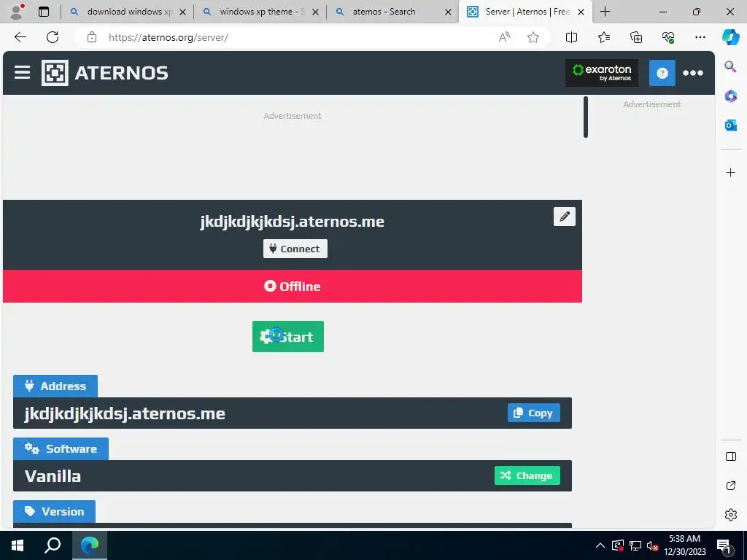The width and height of the screenshot is (747, 560).
Task: Select the Software label
Action: pyautogui.click(x=61, y=448)
